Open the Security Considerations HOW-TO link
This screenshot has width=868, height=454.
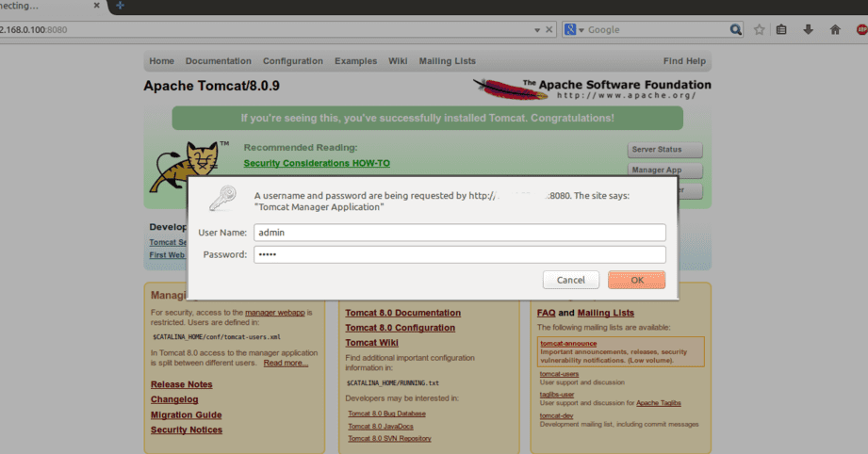(x=316, y=163)
